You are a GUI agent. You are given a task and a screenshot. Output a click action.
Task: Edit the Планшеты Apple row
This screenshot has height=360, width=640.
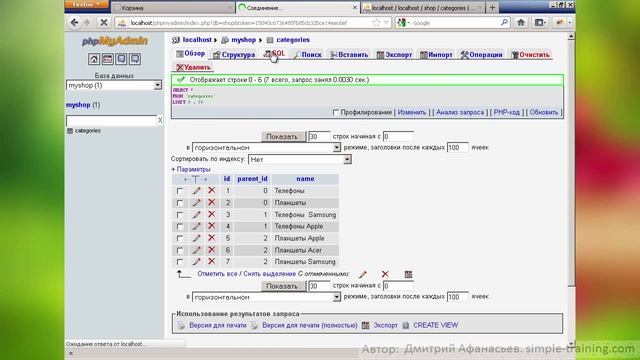coord(197,238)
